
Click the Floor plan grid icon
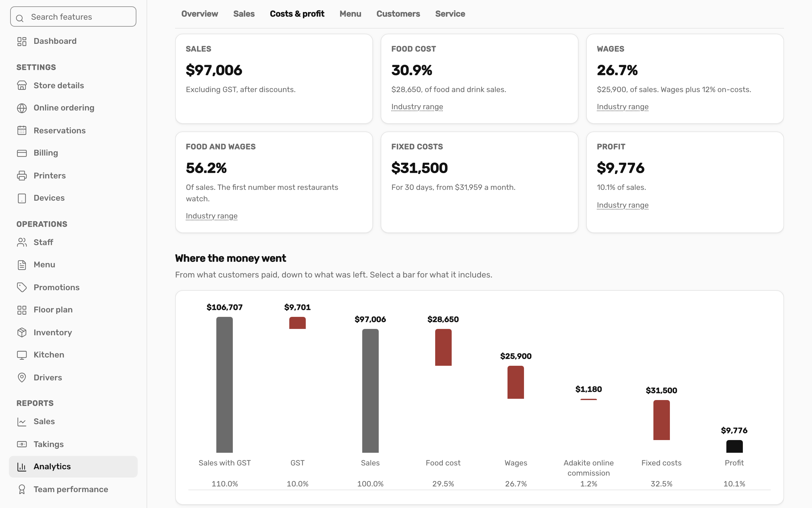click(22, 310)
